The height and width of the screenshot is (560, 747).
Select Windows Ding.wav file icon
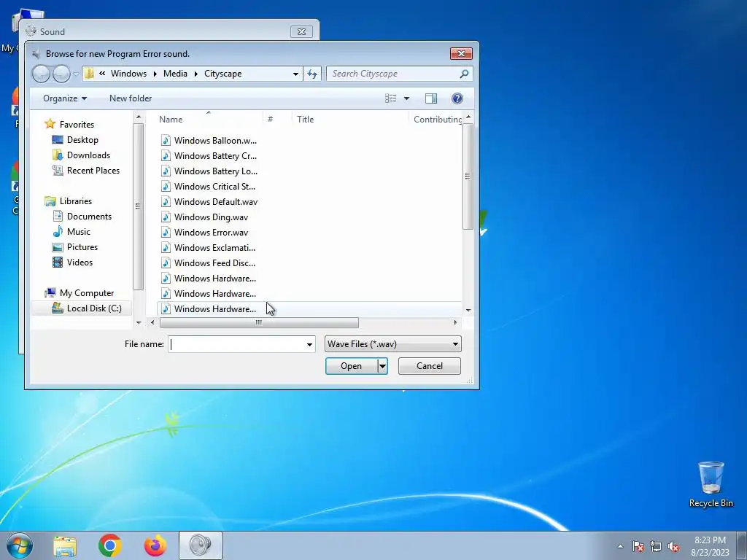(x=166, y=217)
